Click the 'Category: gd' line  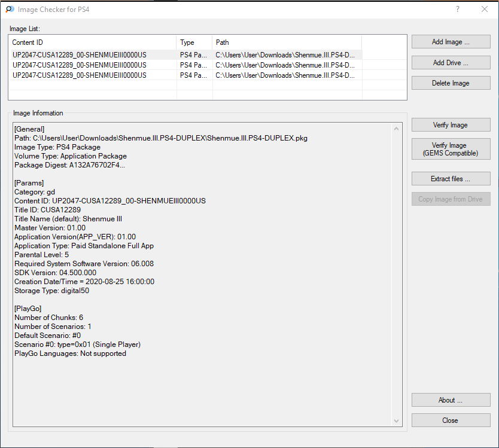point(35,192)
